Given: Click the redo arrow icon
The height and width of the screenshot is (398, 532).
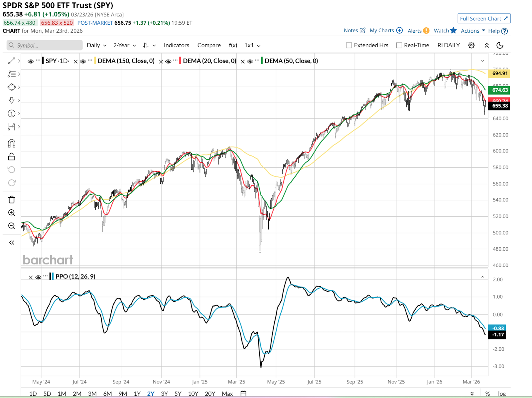Looking at the screenshot, I should click(12, 183).
